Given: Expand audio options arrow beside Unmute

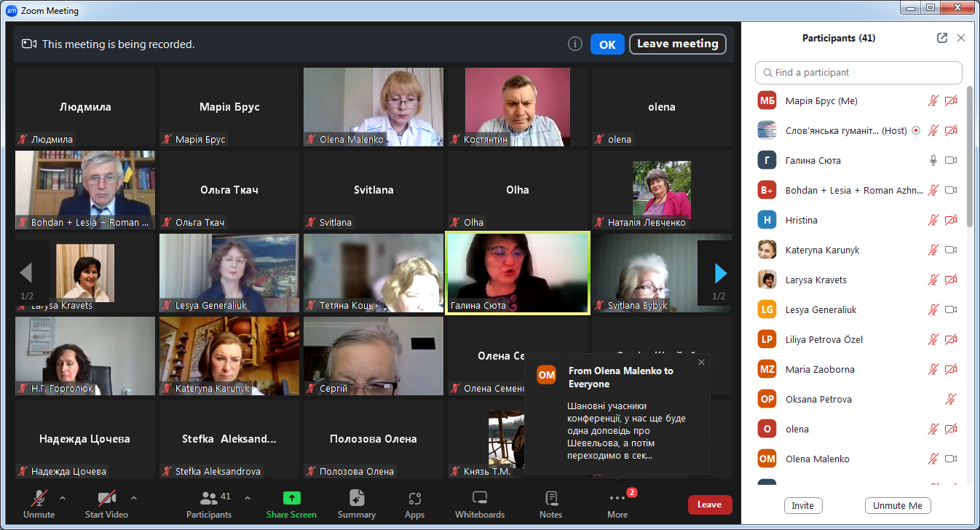Looking at the screenshot, I should pos(62,498).
